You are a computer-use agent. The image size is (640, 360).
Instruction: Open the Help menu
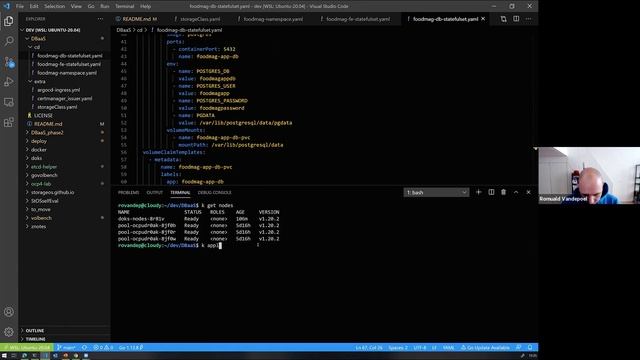[145, 6]
